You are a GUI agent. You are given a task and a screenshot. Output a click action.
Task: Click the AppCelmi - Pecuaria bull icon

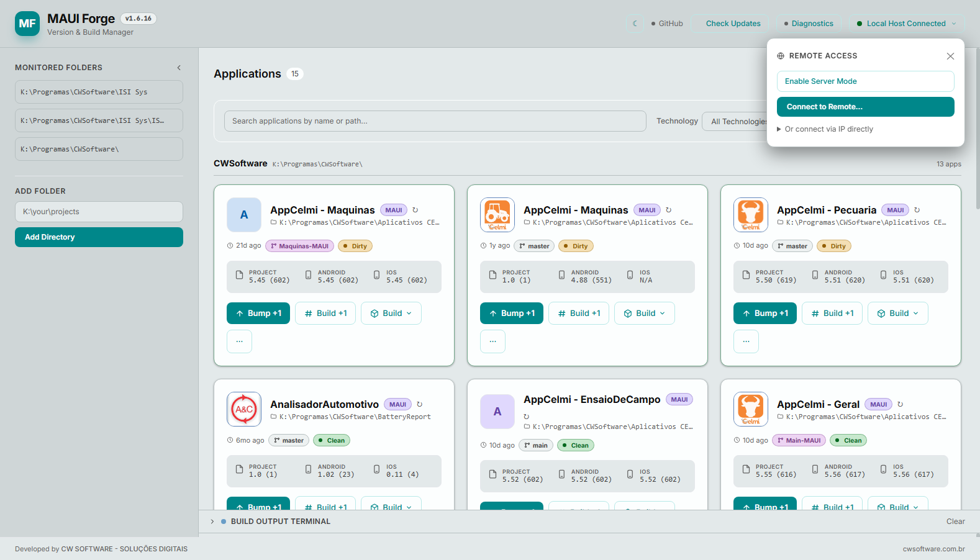(x=751, y=215)
